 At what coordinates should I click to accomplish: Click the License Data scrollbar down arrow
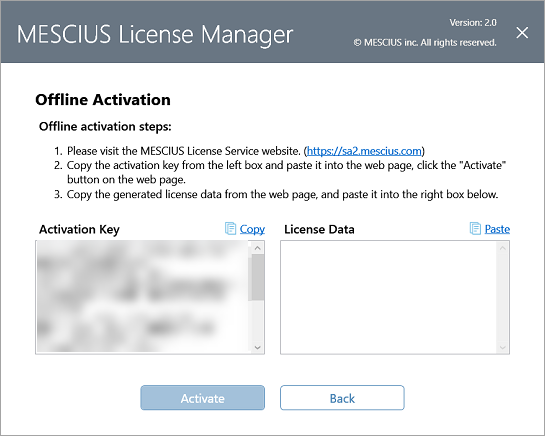click(503, 347)
